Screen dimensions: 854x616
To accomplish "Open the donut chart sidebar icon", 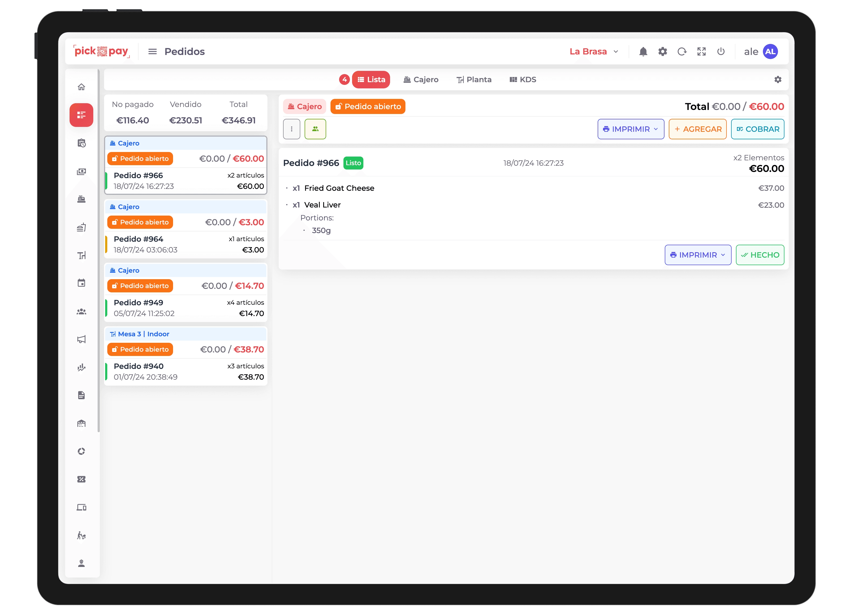I will (81, 451).
